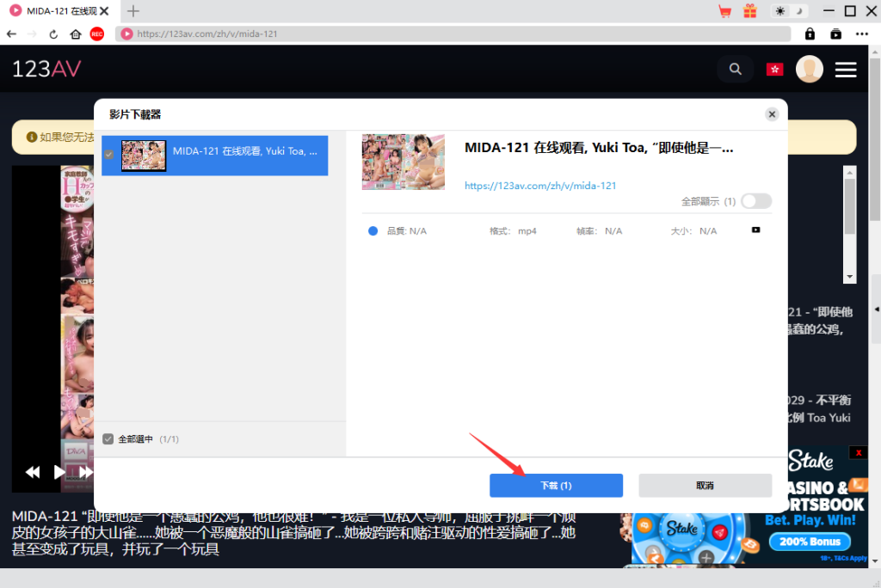Select the MIDA-121 browser tab
The height and width of the screenshot is (588, 881).
point(59,10)
